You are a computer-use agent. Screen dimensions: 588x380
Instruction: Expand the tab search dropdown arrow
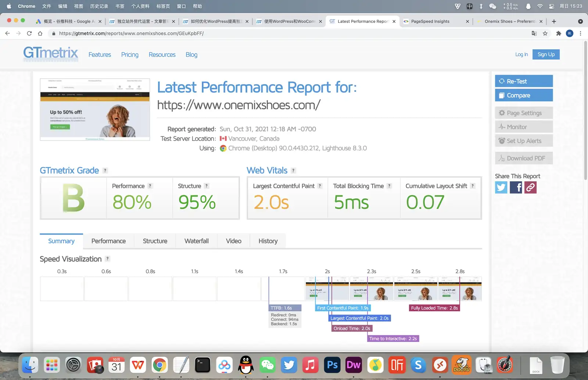pos(580,21)
